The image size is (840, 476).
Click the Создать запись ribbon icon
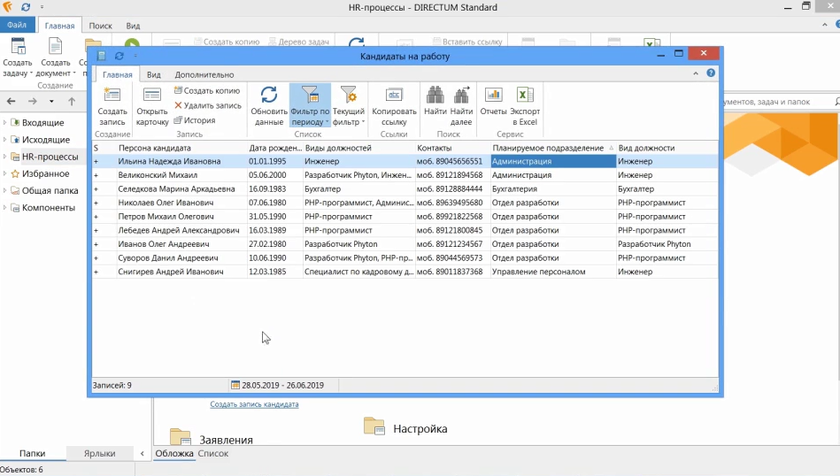[112, 96]
